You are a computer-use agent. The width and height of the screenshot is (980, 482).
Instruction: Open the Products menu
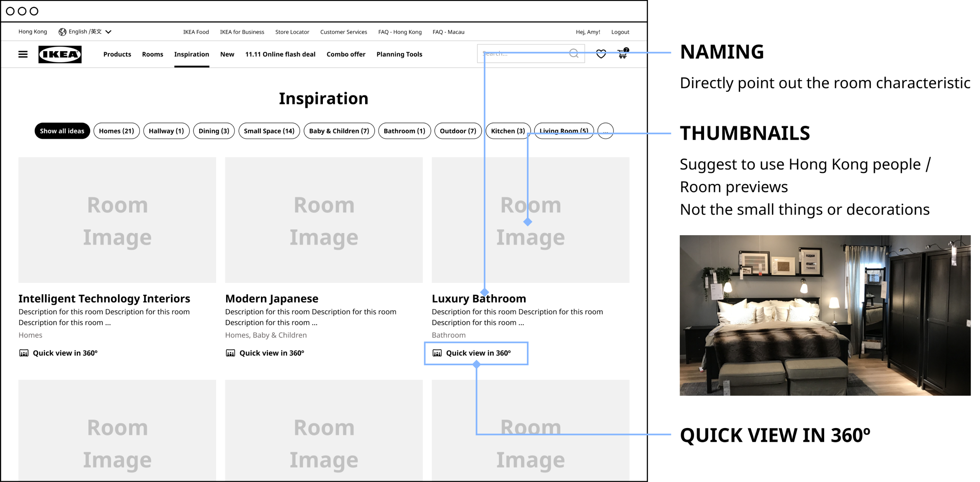(x=117, y=54)
